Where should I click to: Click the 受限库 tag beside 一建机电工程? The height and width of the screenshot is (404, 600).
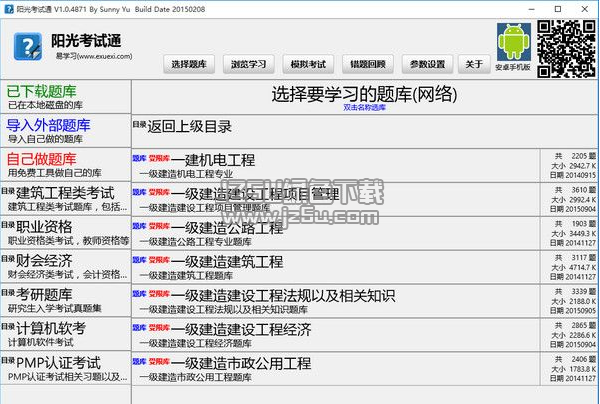tap(159, 158)
